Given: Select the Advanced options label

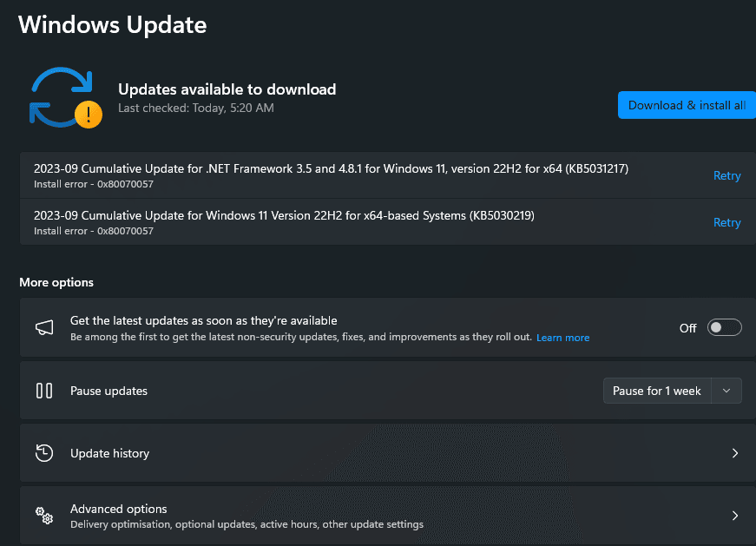Looking at the screenshot, I should [x=119, y=509].
